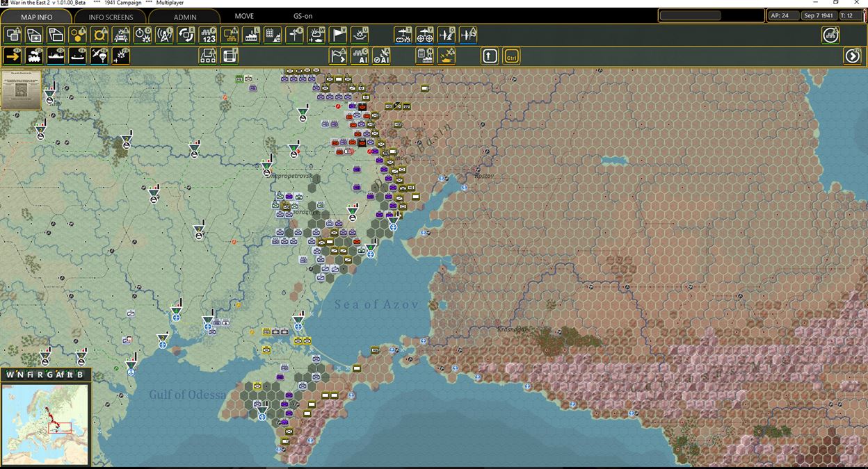Click the GS-on label
Viewport: 868px width, 469px height.
303,16
